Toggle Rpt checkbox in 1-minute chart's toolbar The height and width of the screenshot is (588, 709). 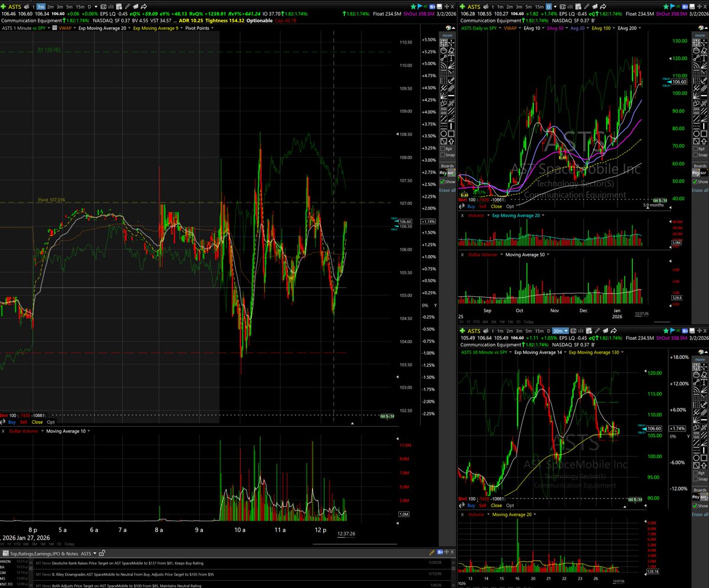(x=443, y=149)
